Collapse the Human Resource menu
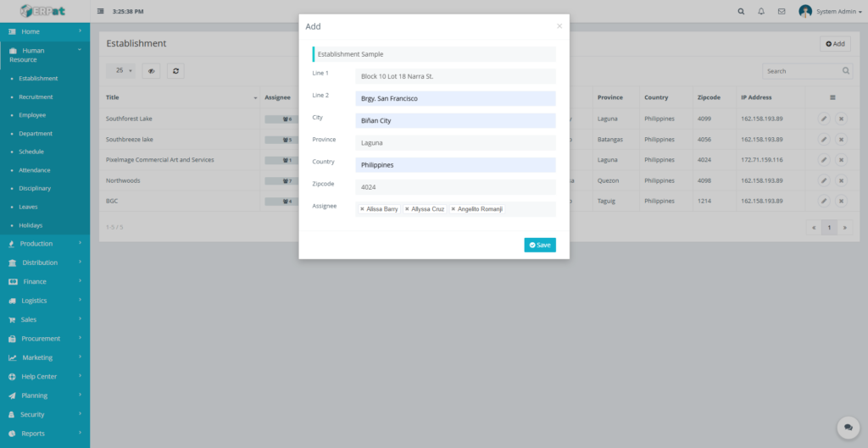Screen dimensions: 868x448 [45, 55]
